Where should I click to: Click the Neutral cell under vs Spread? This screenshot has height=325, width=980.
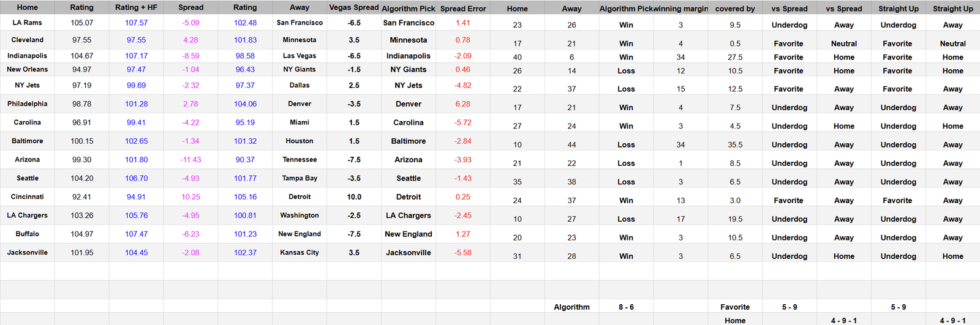843,44
